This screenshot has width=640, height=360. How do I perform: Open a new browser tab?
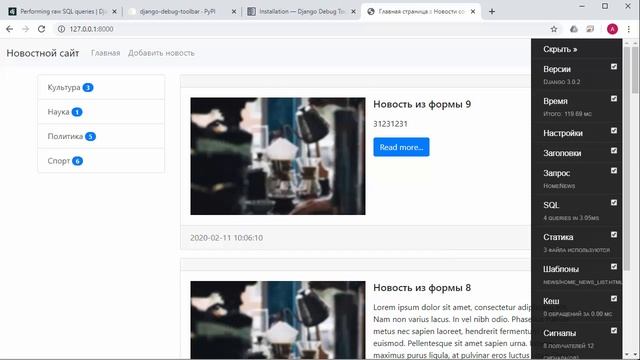[x=492, y=11]
